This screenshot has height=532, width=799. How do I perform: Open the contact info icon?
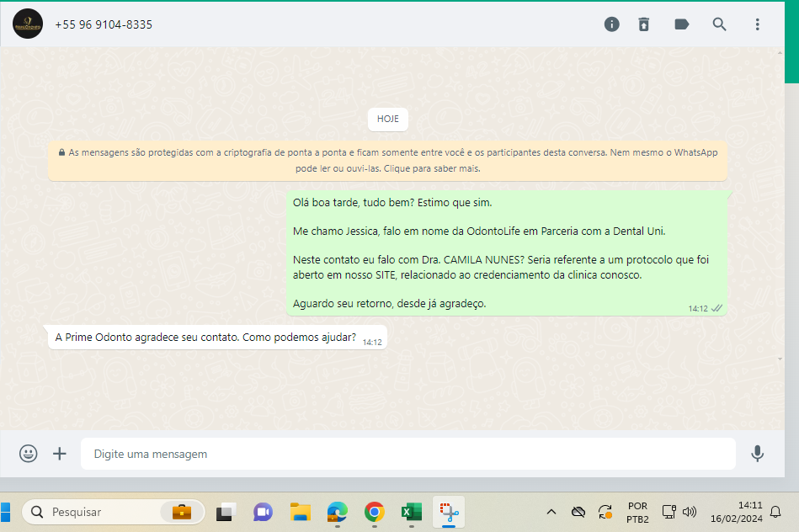[x=611, y=24]
